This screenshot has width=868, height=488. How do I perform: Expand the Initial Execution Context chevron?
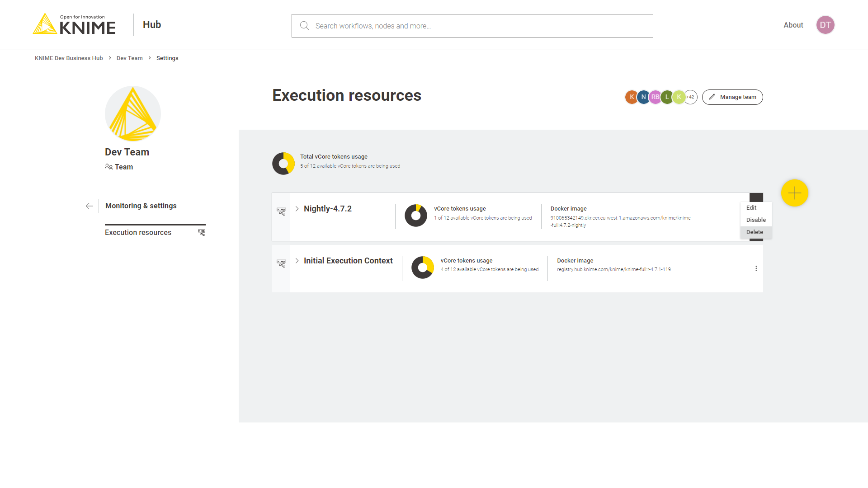pos(297,261)
